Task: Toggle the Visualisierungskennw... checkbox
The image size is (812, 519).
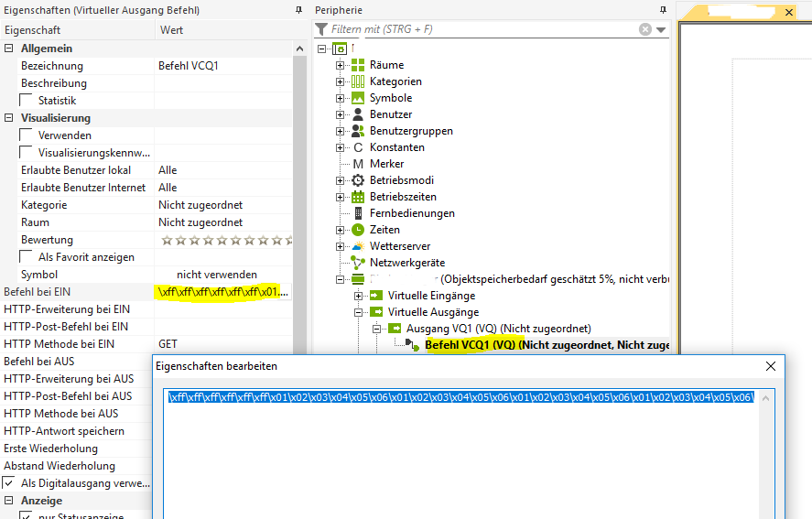Action: 26,152
